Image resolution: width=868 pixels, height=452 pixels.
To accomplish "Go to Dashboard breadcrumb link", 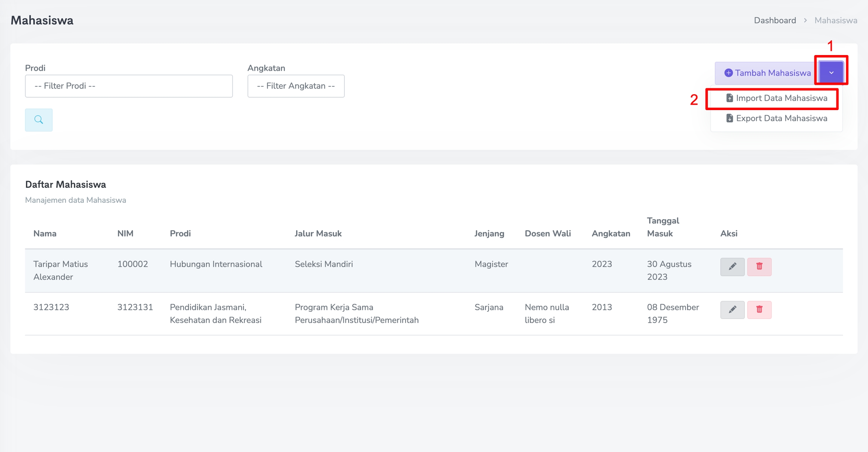I will click(x=775, y=20).
